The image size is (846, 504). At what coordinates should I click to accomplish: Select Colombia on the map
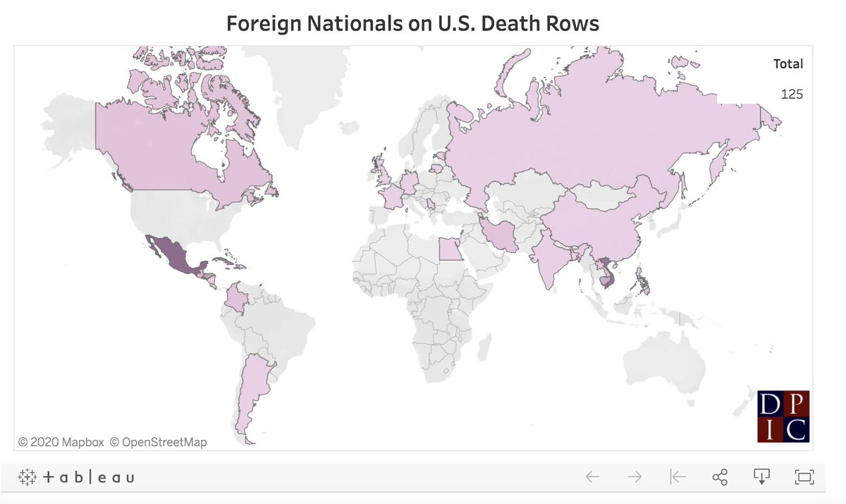[x=238, y=300]
